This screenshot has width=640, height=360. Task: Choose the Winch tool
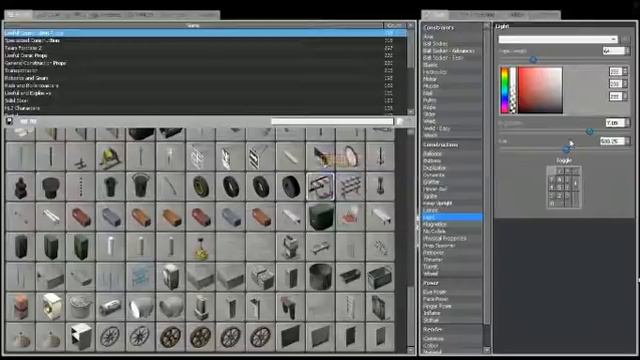click(451, 135)
